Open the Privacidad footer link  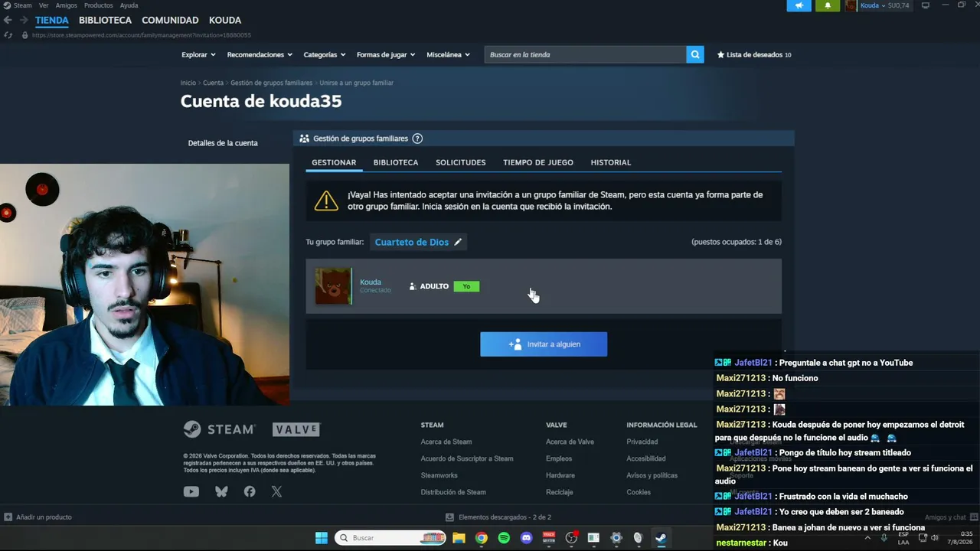point(642,442)
